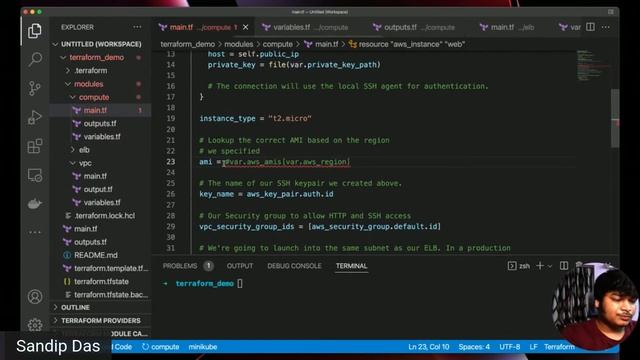The width and height of the screenshot is (640, 360).
Task: Open the terminal launch profile dropdown
Action: [550, 266]
